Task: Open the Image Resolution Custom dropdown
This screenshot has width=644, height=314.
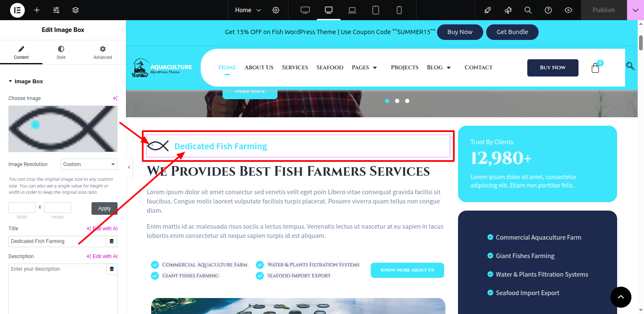Action: click(89, 164)
